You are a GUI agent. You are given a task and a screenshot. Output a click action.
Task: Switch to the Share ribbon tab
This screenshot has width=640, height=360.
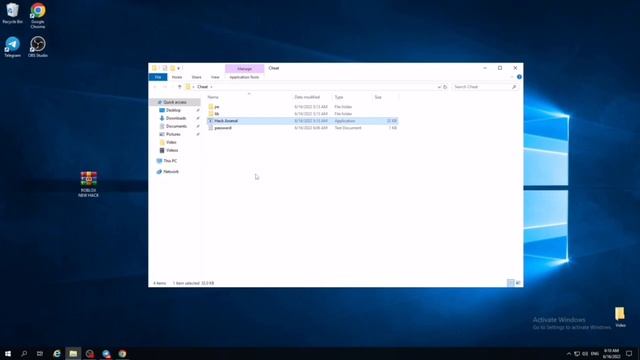(x=196, y=77)
